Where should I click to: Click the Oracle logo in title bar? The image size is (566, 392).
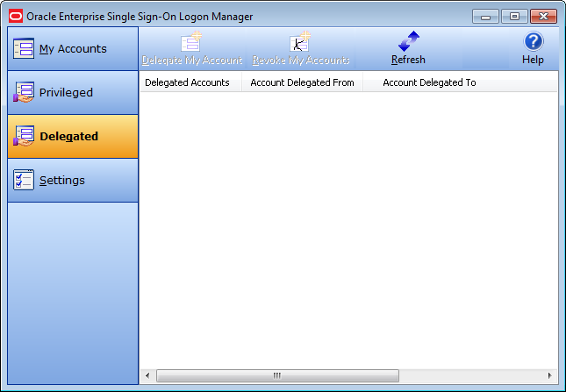(16, 17)
